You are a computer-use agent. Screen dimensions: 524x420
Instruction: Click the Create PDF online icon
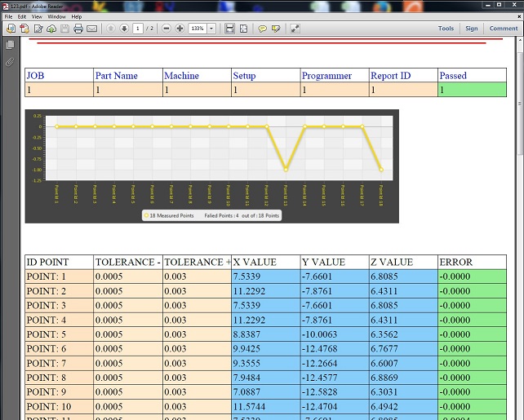pos(24,29)
